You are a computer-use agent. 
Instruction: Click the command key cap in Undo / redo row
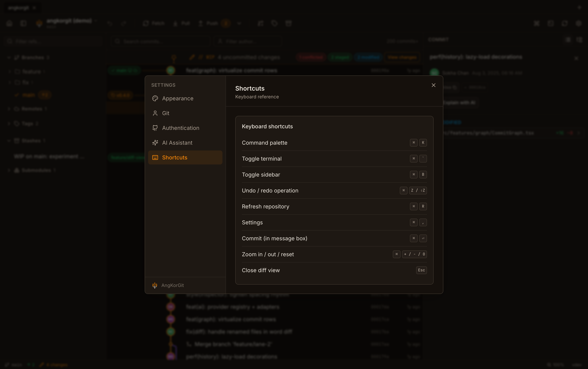tap(404, 190)
